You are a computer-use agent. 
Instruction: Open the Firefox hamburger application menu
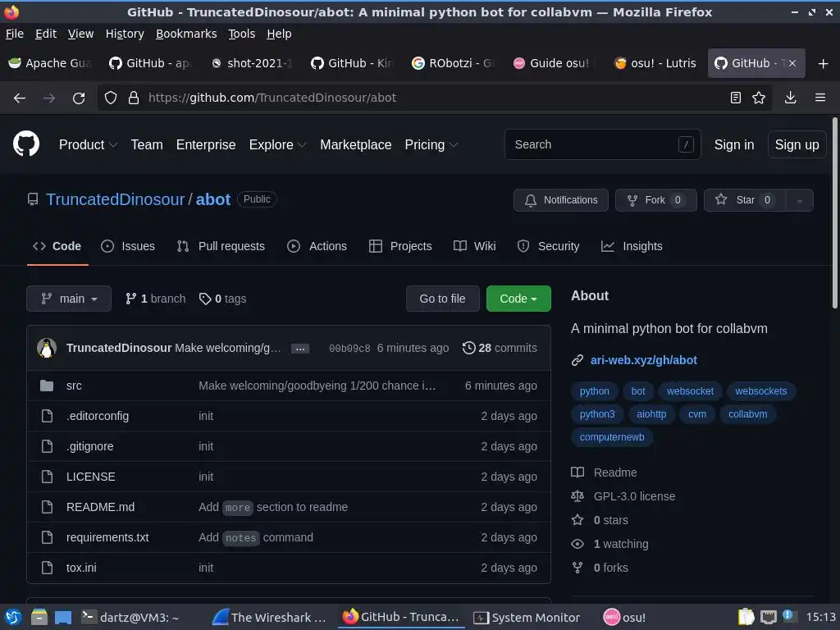[820, 98]
